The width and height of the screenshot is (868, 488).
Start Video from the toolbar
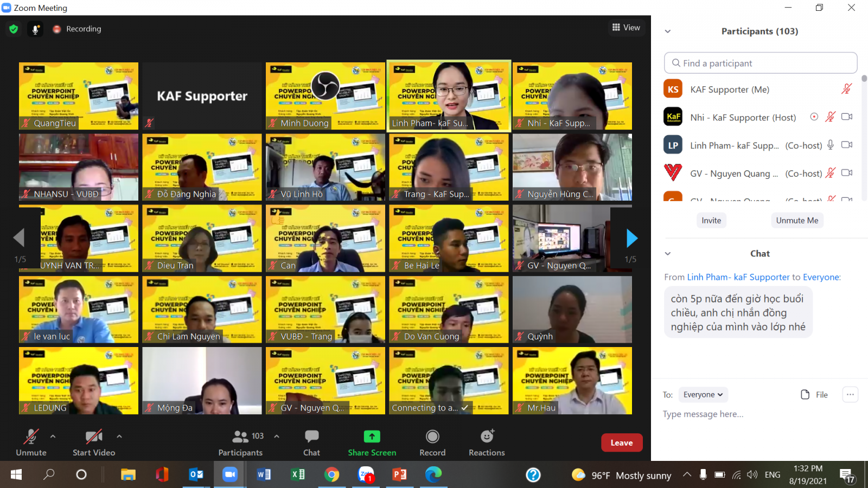[94, 442]
